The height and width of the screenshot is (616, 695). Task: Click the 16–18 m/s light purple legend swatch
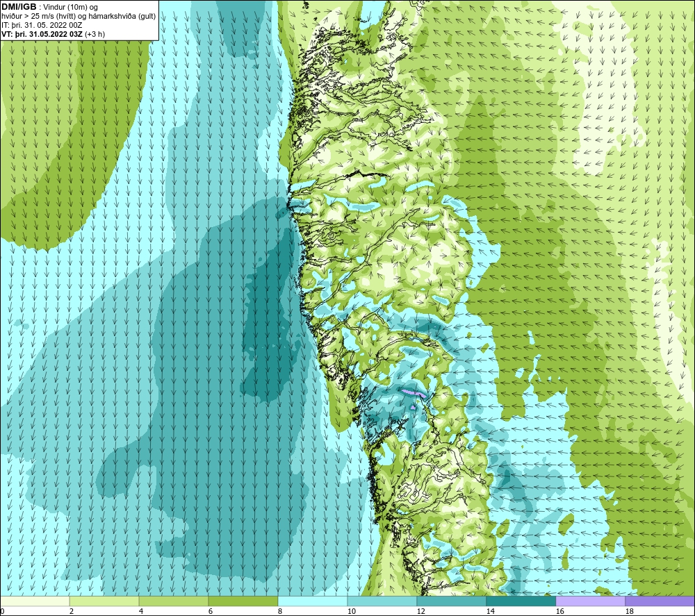click(590, 601)
